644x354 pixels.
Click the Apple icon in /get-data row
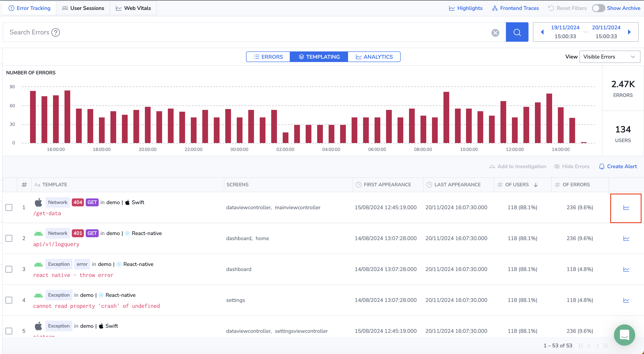point(38,202)
